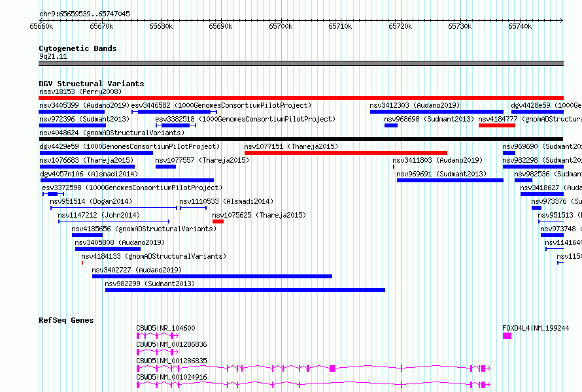Click nsv1076683 (Thareja2015) label
Image resolution: width=582 pixels, height=392 pixels.
pos(86,160)
